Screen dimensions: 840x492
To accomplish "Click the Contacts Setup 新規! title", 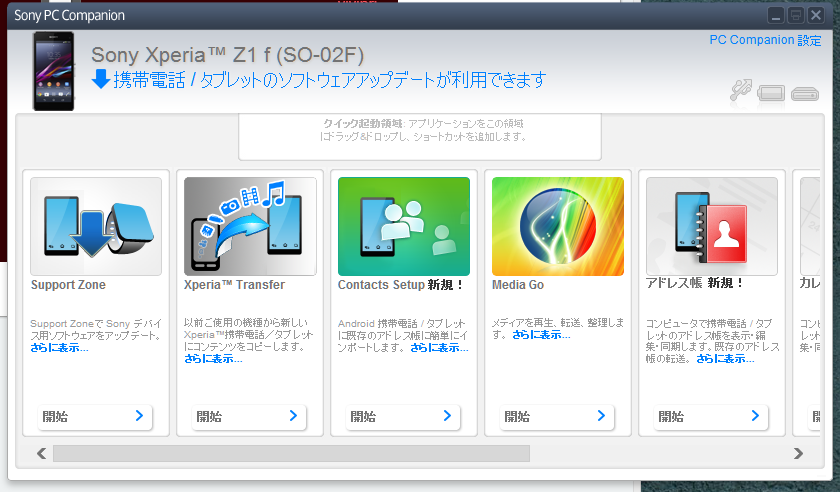I will 401,285.
